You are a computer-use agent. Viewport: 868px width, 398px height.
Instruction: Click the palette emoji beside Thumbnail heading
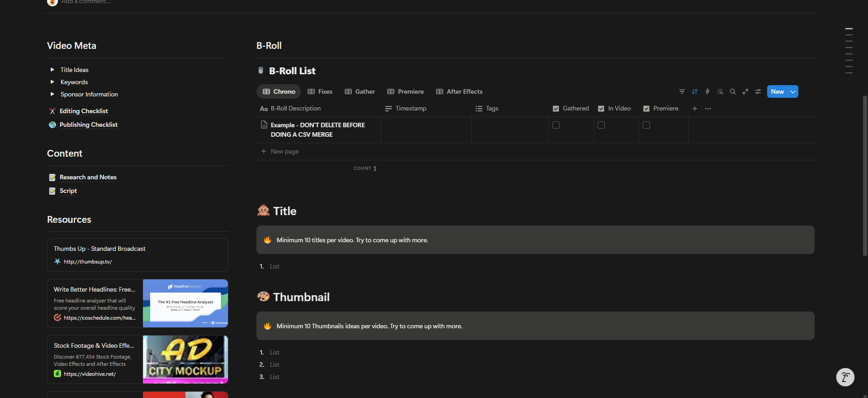(263, 297)
